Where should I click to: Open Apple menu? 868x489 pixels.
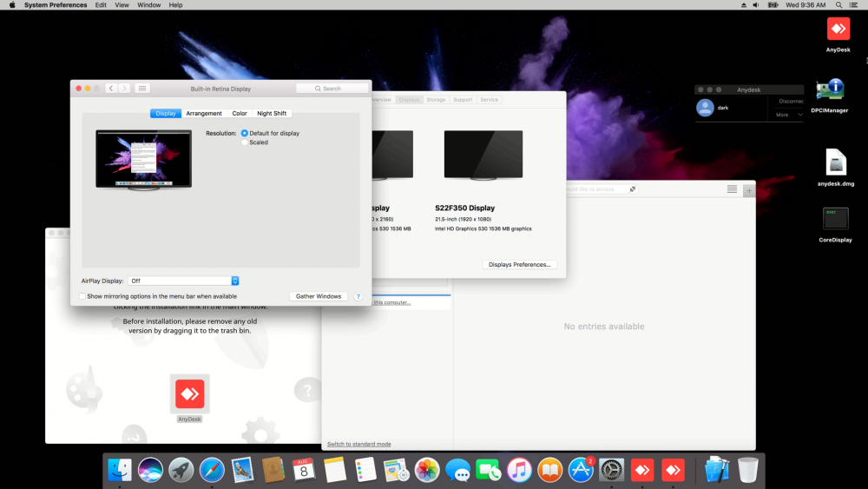click(x=12, y=5)
